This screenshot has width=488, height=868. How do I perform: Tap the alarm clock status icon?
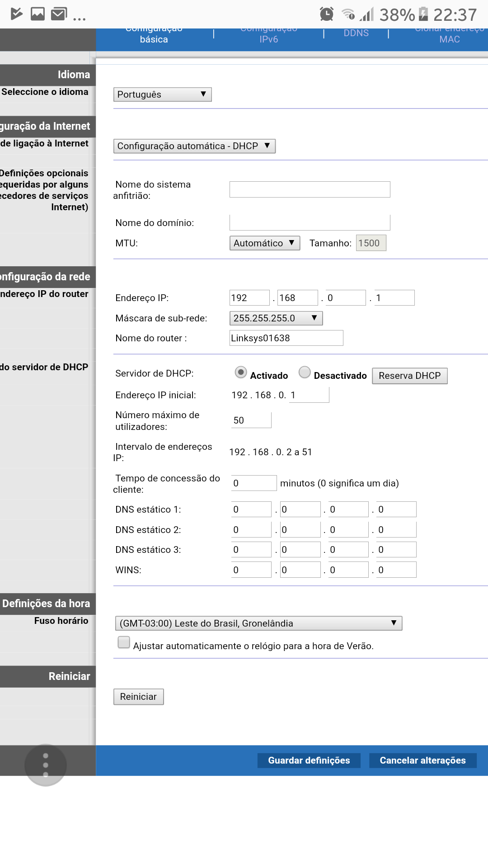(326, 14)
